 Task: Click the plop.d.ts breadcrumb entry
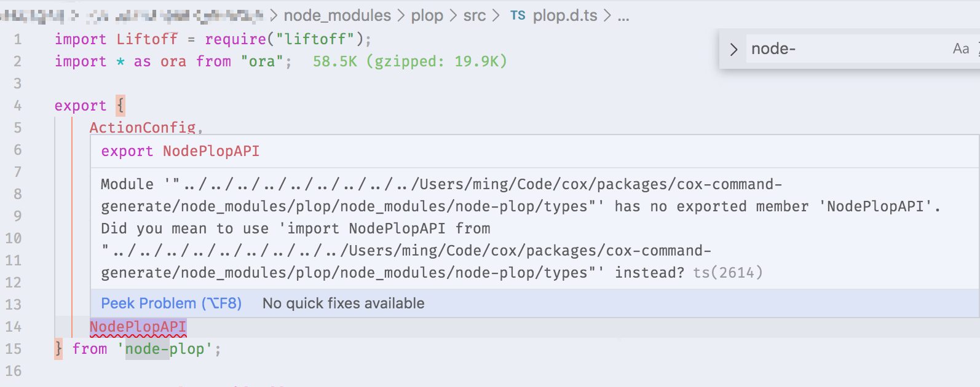pos(566,15)
